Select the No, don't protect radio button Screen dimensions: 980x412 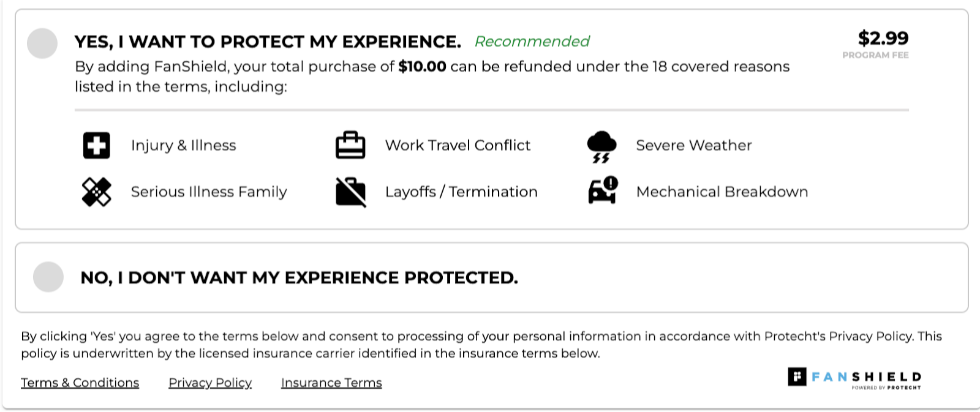(x=48, y=277)
